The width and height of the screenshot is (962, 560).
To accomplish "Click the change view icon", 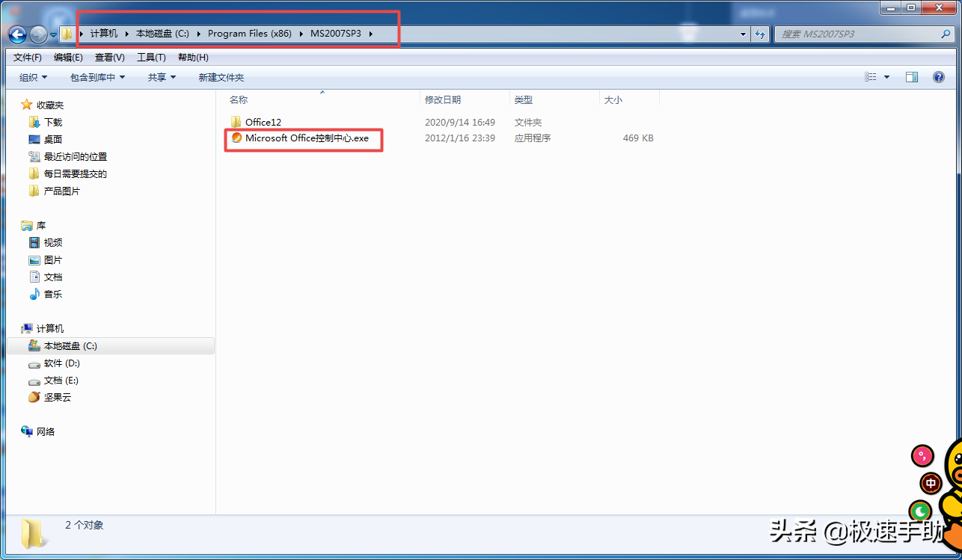I will [870, 77].
